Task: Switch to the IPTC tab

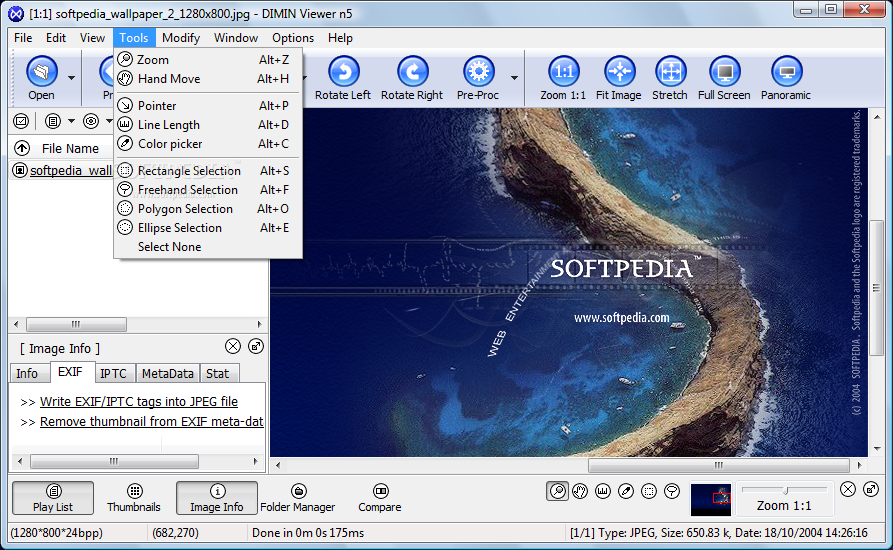Action: (113, 373)
